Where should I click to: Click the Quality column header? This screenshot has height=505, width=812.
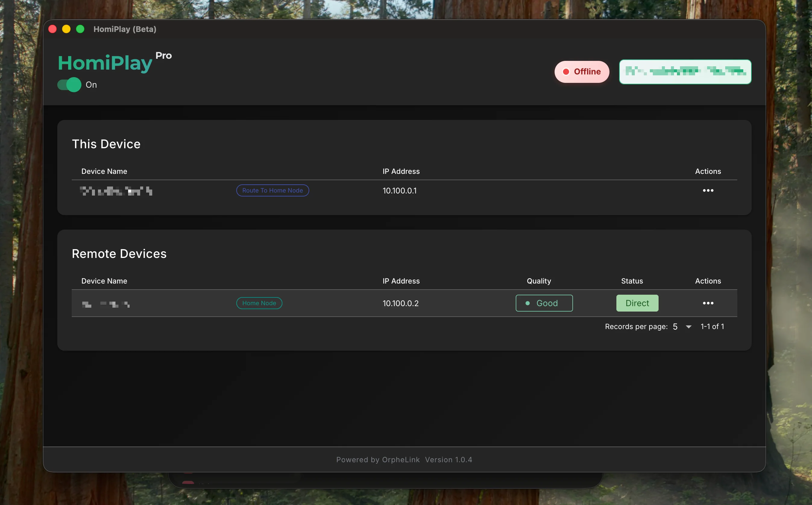tap(539, 281)
